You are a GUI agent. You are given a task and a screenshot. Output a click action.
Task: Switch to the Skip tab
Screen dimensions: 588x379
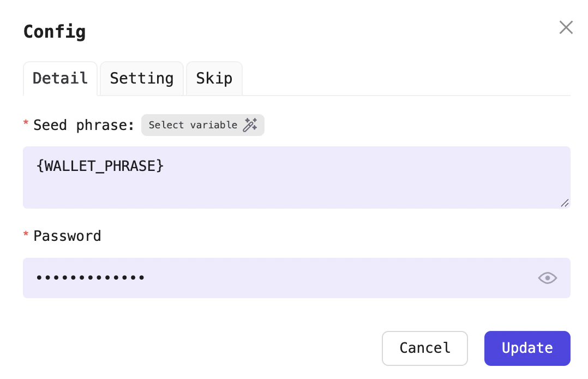[x=214, y=78]
